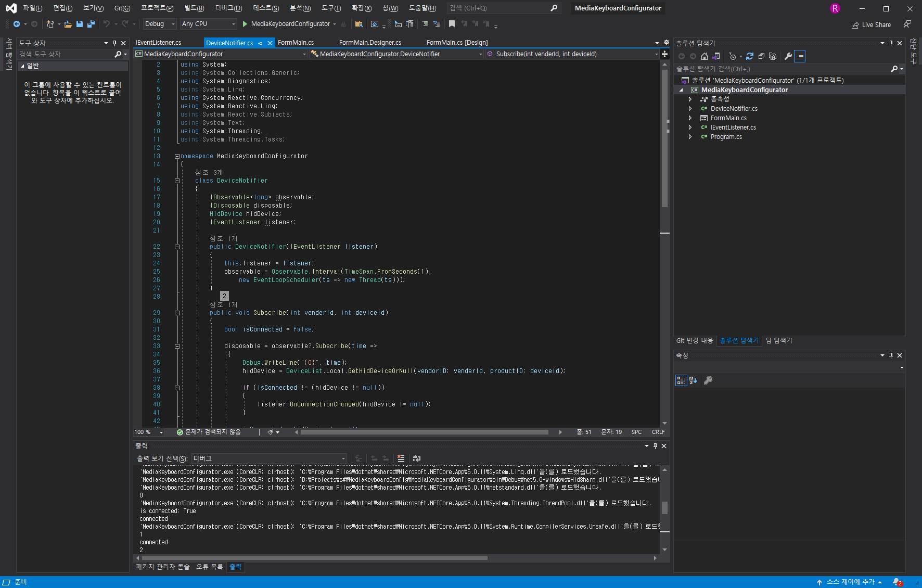922x588 pixels.
Task: Open the 100 % zoom level dropdown
Action: coord(149,432)
